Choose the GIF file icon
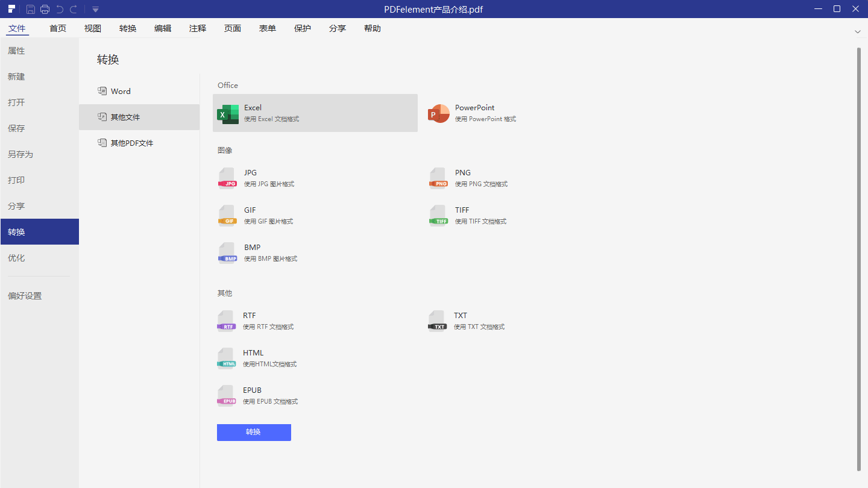This screenshot has height=488, width=868. (227, 216)
